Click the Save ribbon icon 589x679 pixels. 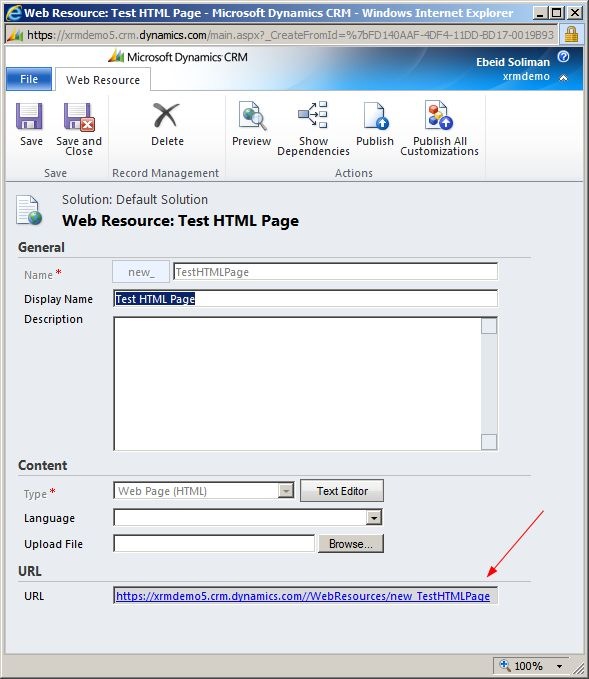click(x=30, y=117)
